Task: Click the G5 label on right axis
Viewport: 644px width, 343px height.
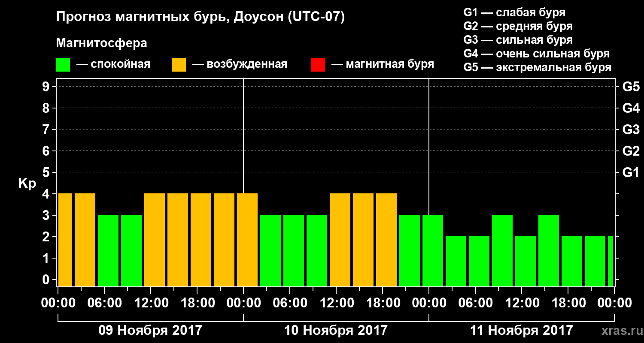Action: click(x=631, y=87)
